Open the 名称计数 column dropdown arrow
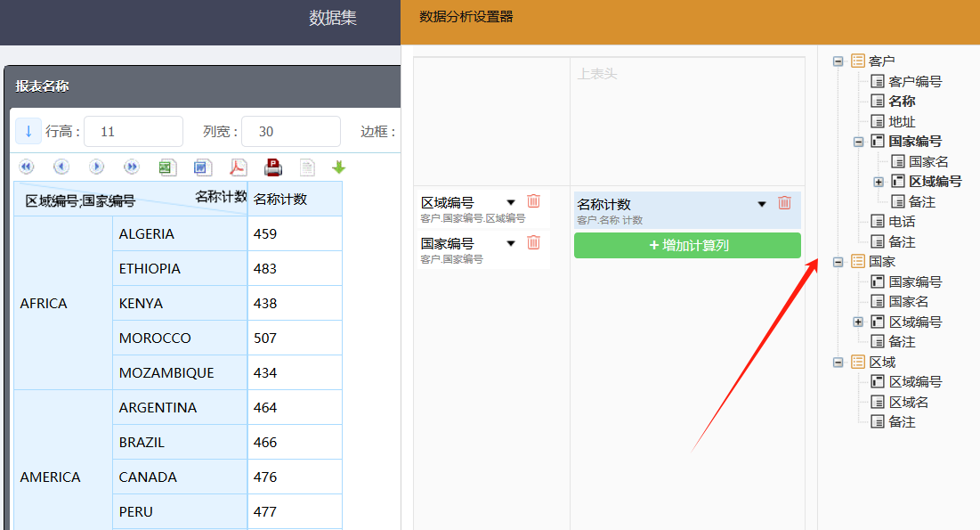The image size is (980, 530). point(762,204)
